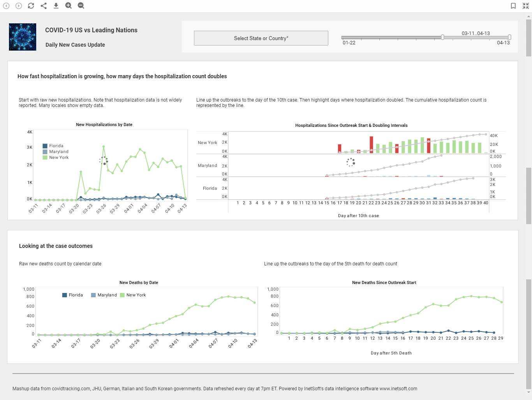Open the Select State or Country dropdown
532x400 pixels.
pyautogui.click(x=261, y=38)
